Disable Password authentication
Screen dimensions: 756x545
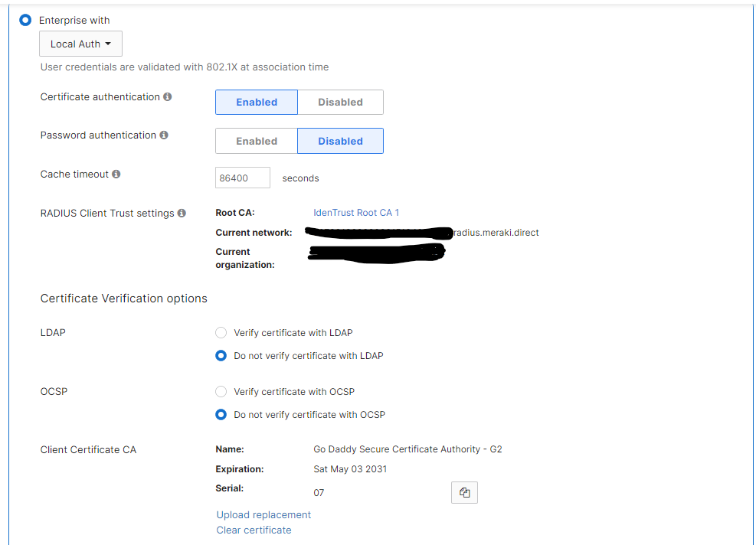tap(340, 142)
